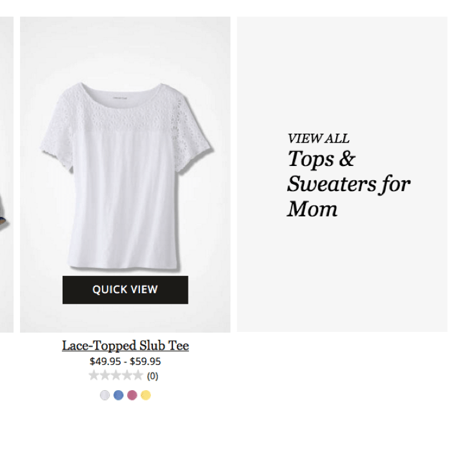Click the fifth rating star
This screenshot has width=460, height=476.
coord(137,375)
